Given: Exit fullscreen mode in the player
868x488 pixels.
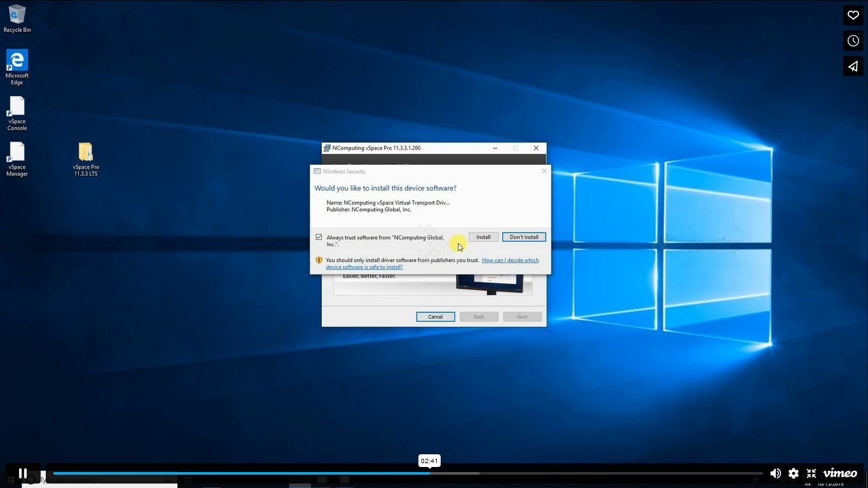Looking at the screenshot, I should [811, 473].
